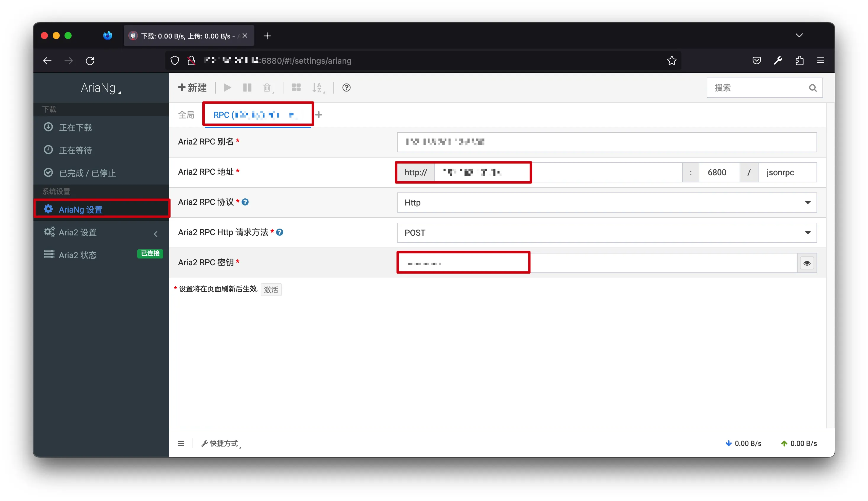868x501 pixels.
Task: Click the upload speed 0.00 B/s indicator
Action: [x=798, y=443]
